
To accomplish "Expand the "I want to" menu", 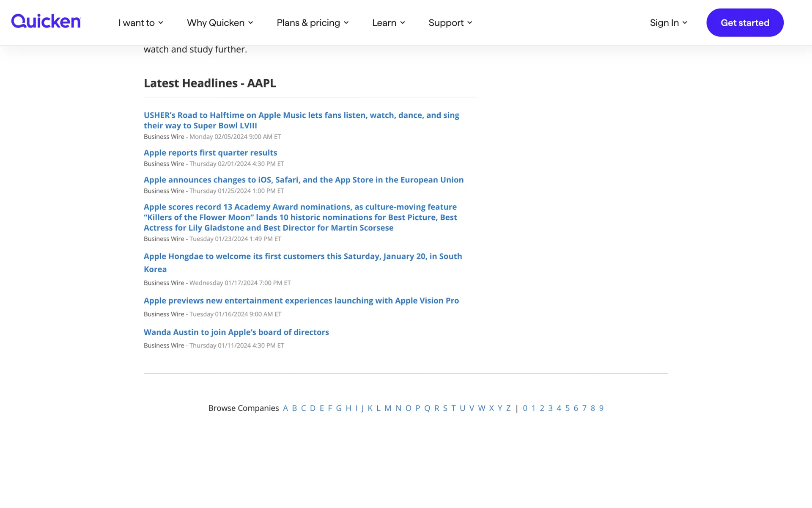I will [140, 23].
